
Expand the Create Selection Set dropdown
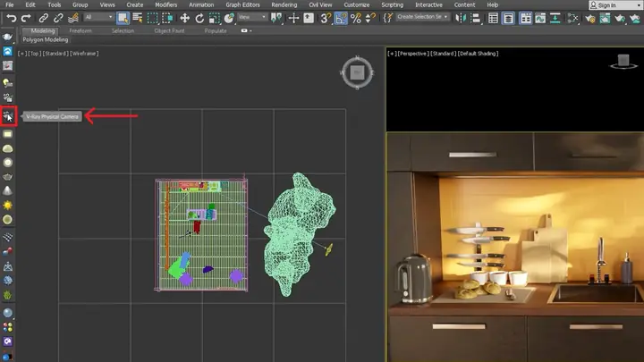point(422,17)
